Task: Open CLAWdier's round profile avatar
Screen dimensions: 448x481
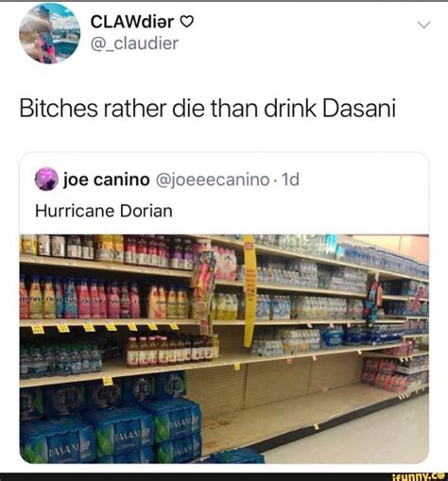Action: pos(50,33)
